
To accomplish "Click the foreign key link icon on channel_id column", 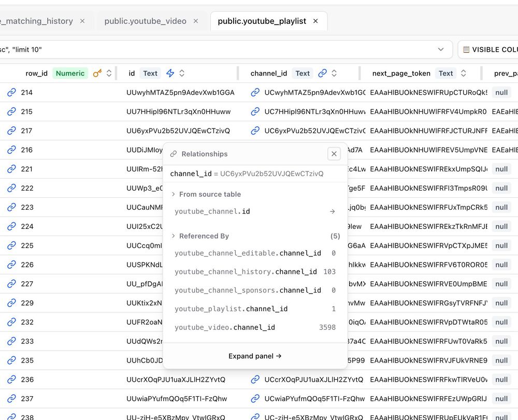I will point(322,74).
